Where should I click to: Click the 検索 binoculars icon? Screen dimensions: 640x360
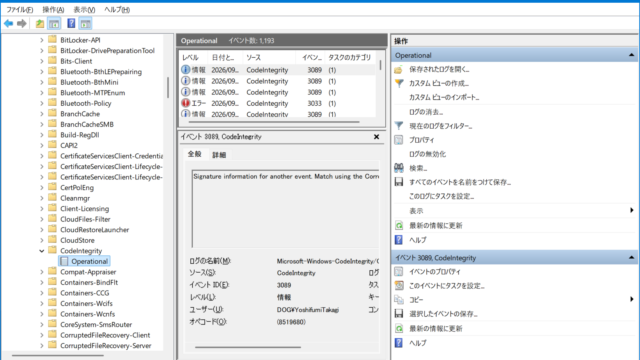click(x=399, y=168)
